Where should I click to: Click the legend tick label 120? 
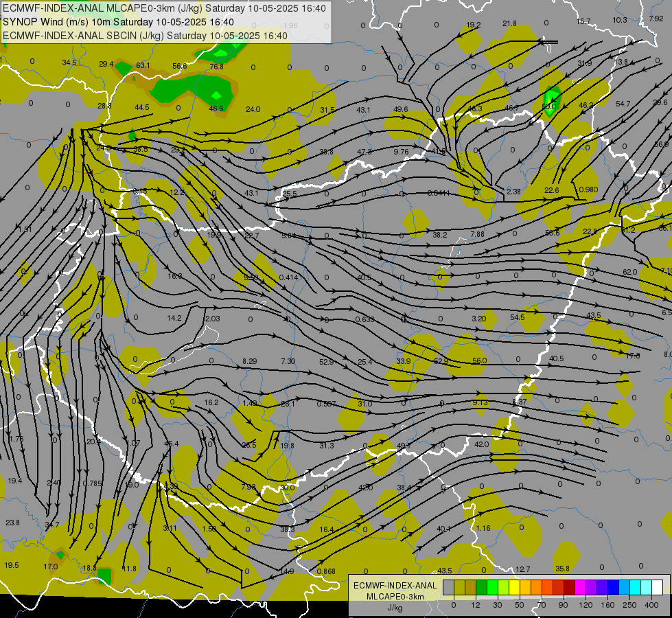(x=586, y=605)
